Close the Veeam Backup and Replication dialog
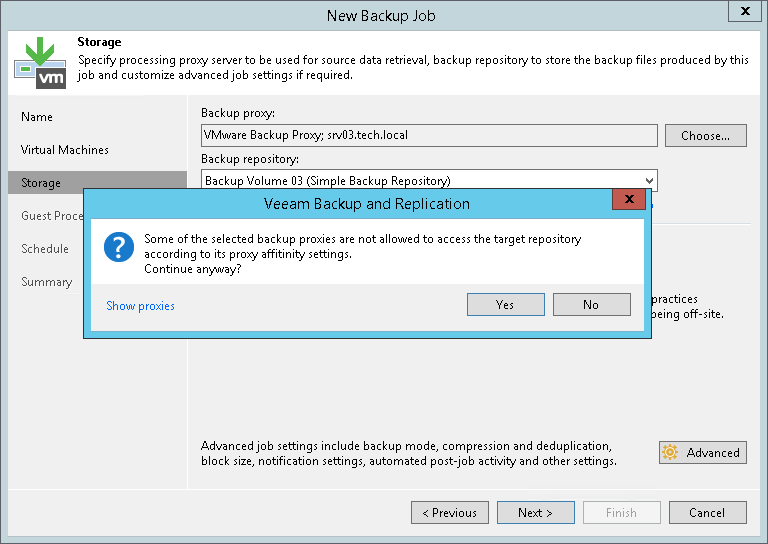768x544 pixels. (628, 200)
